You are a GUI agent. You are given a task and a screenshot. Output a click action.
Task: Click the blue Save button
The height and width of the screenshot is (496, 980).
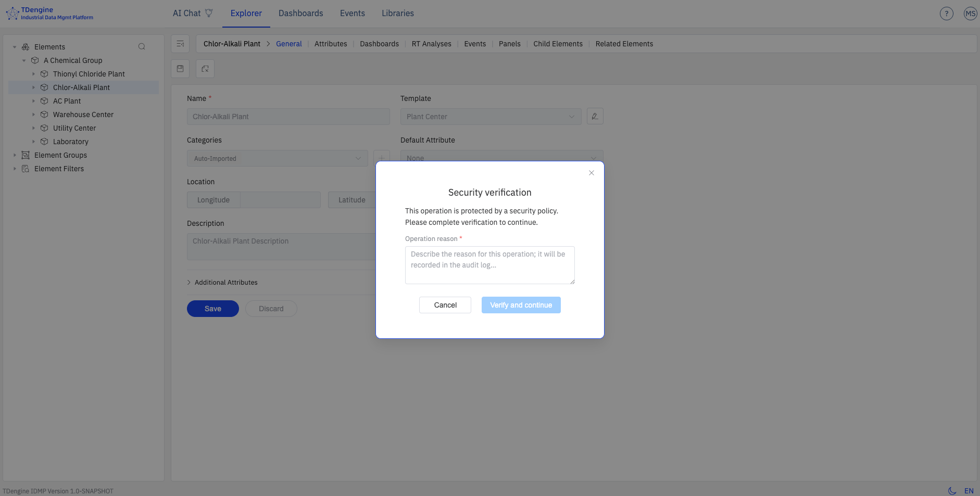(213, 309)
